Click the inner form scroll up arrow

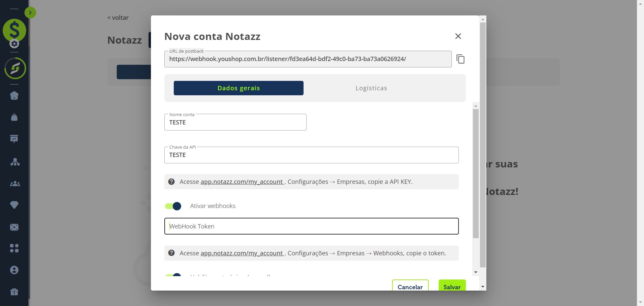pyautogui.click(x=476, y=106)
